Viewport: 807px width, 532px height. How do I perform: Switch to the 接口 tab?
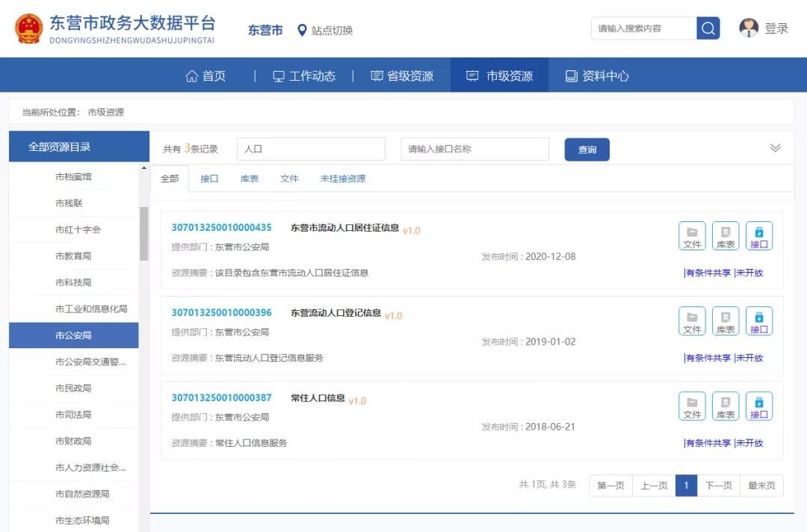click(x=209, y=179)
